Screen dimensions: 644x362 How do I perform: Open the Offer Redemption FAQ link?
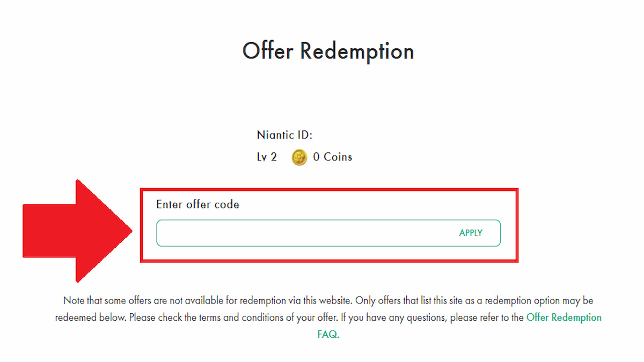tap(563, 317)
